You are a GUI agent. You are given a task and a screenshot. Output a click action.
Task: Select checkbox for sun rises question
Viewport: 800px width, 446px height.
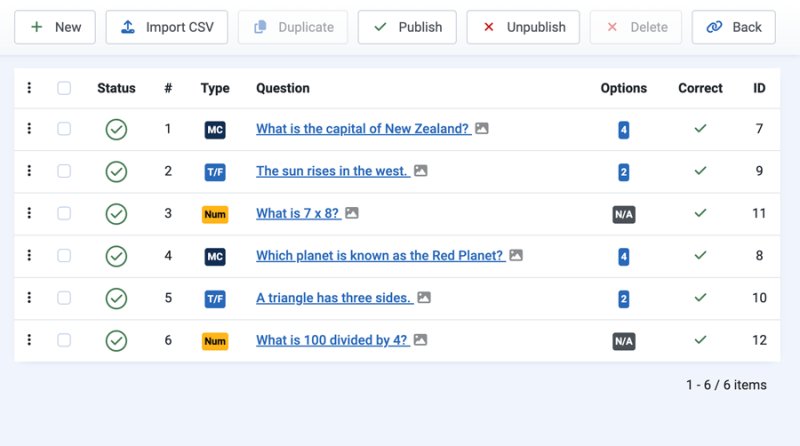click(x=64, y=171)
